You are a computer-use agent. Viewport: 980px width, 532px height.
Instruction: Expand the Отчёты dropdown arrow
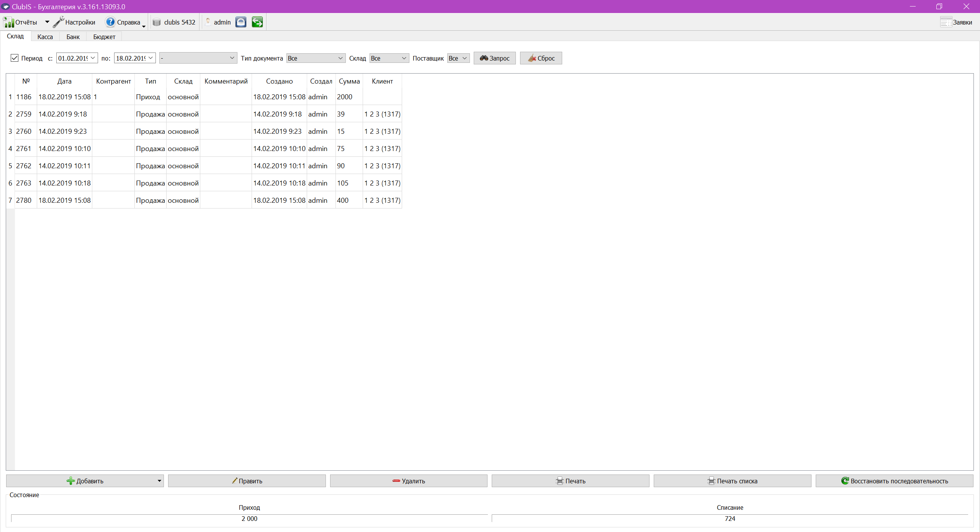coord(47,22)
